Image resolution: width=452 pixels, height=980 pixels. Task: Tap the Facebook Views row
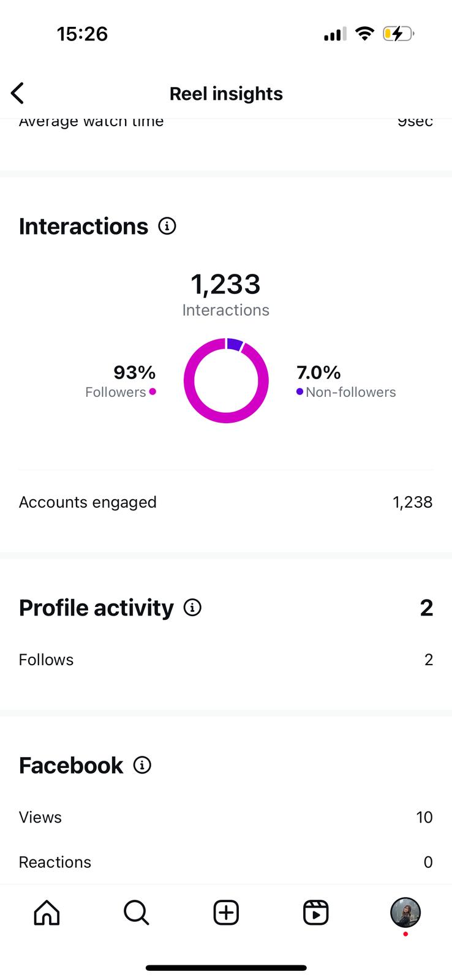click(225, 817)
